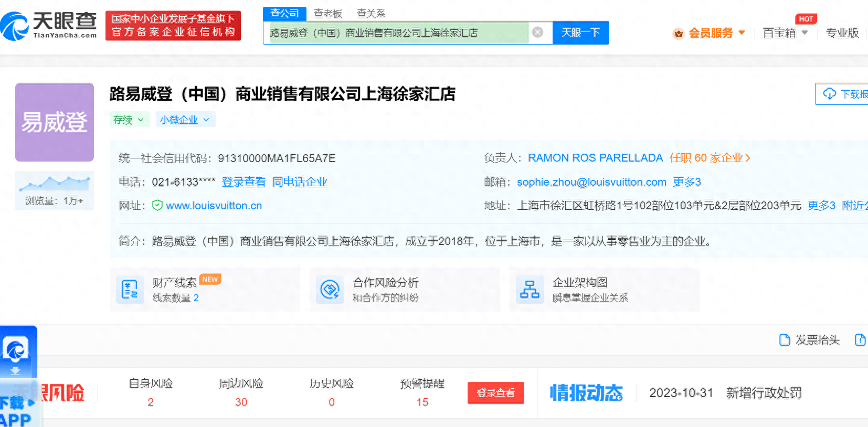This screenshot has width=868, height=427.
Task: Click the 企业架构图 hierarchy icon
Action: coord(530,289)
